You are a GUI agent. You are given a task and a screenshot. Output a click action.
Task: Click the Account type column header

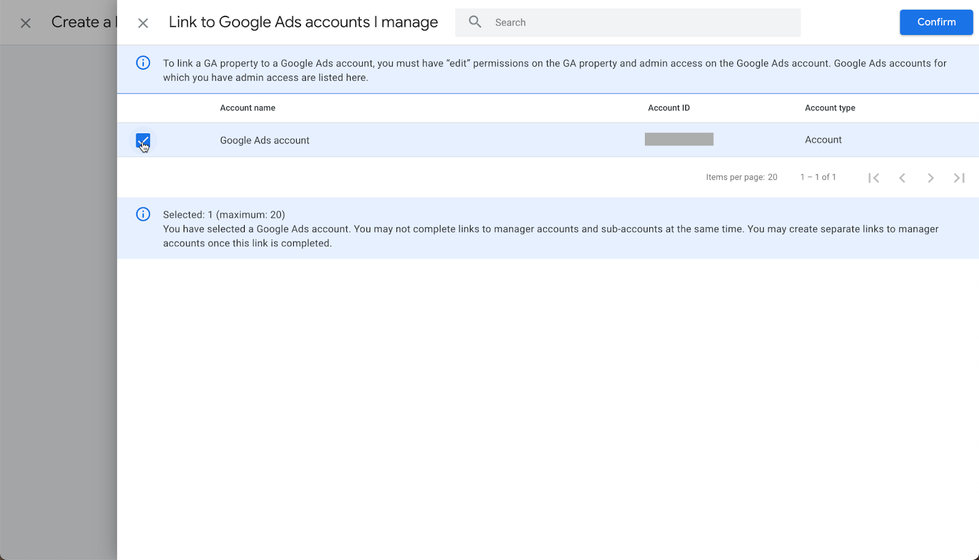pos(830,108)
